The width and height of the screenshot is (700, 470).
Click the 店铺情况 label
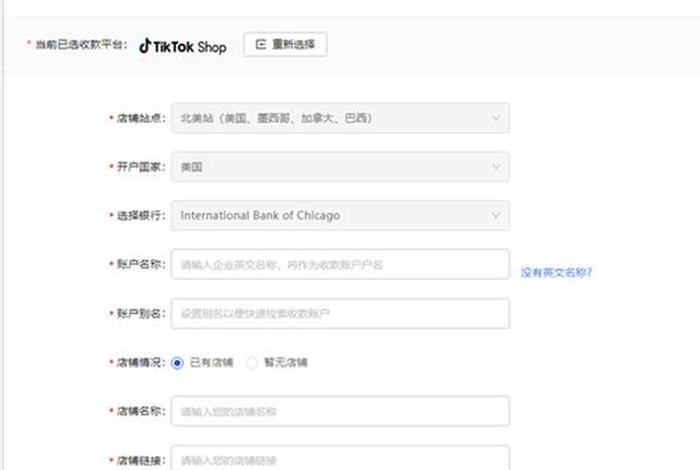click(x=141, y=362)
